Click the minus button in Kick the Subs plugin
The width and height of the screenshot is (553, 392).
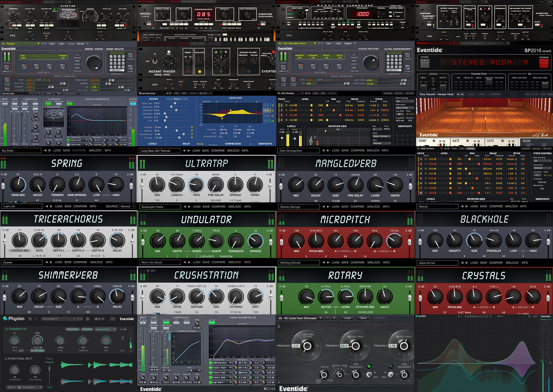coord(35,93)
